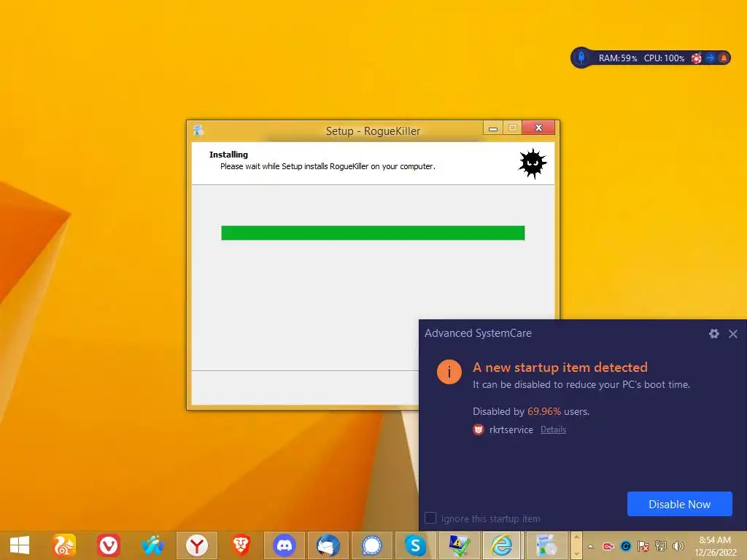The width and height of the screenshot is (747, 560).
Task: Open the volume speaker tray icon
Action: [x=678, y=546]
